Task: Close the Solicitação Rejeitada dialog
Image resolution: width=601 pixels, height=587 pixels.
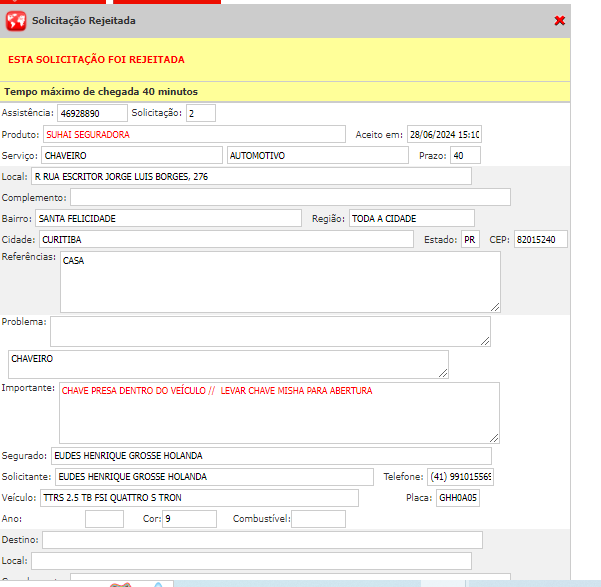Action: pyautogui.click(x=559, y=20)
